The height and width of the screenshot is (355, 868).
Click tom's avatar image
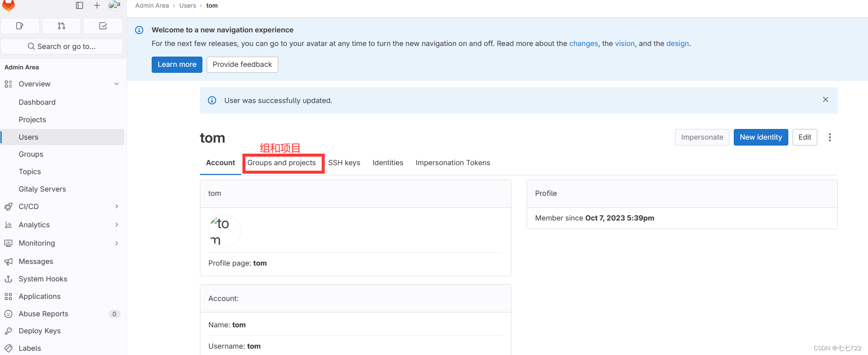point(225,231)
